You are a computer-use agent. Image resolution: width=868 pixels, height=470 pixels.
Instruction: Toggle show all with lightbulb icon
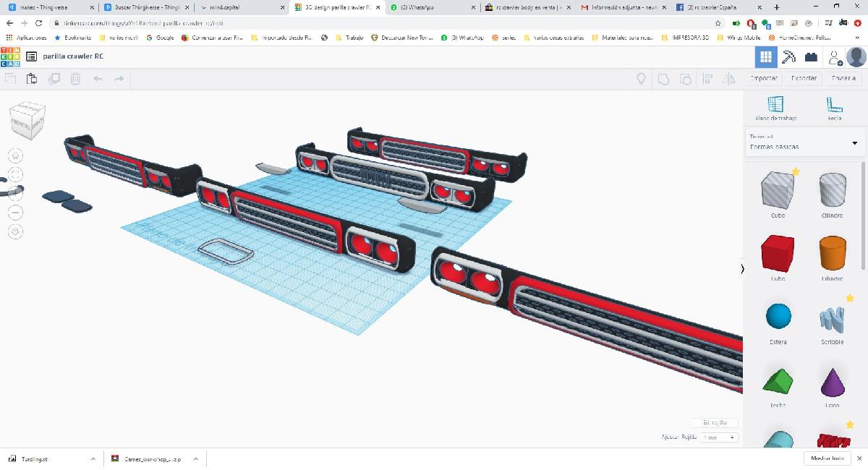641,79
